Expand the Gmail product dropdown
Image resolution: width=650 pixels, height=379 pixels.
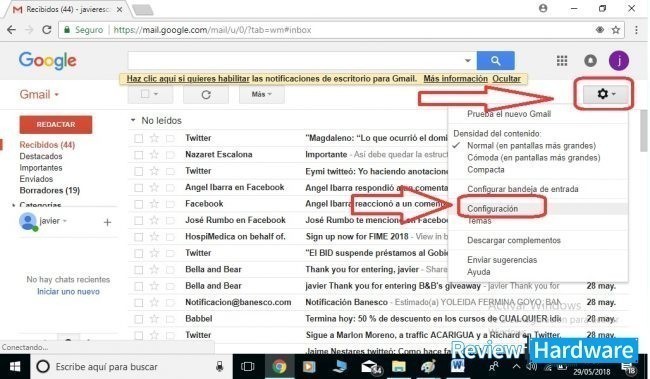point(39,95)
